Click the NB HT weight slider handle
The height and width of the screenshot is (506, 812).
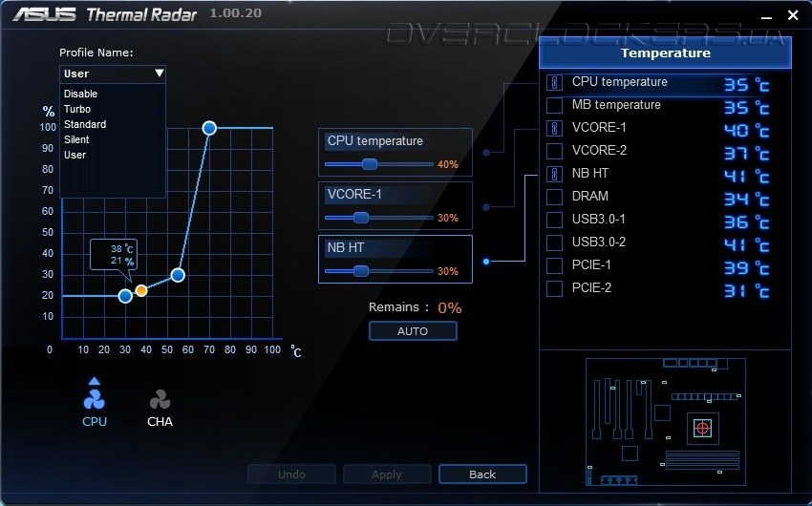361,271
